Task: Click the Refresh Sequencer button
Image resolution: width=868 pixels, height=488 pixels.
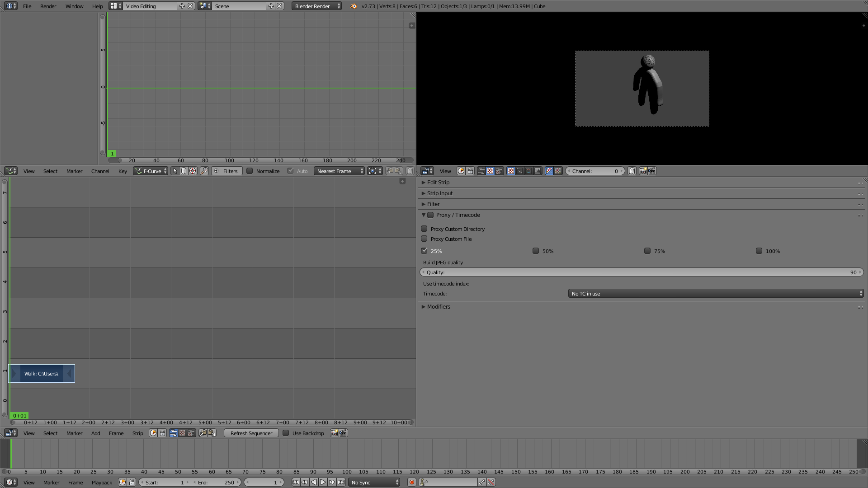Action: (x=251, y=433)
